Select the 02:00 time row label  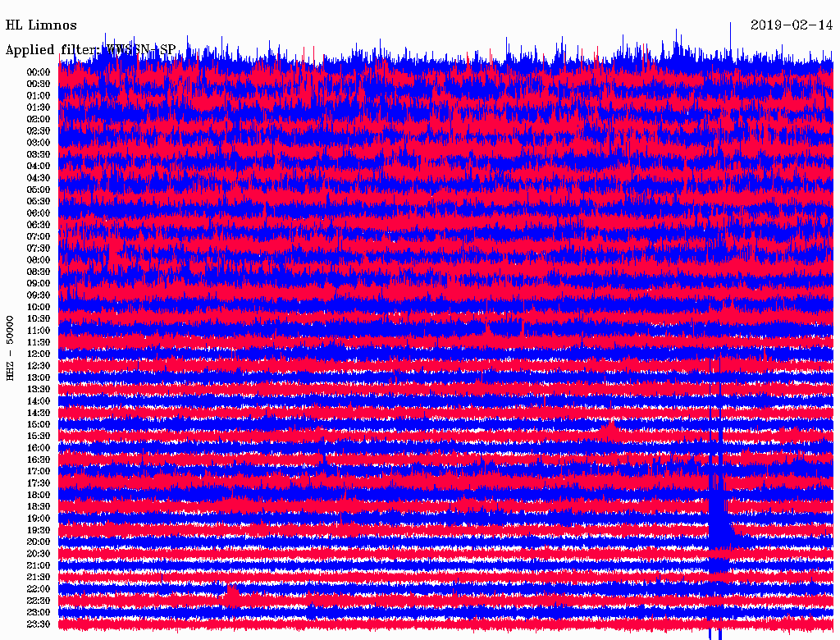point(39,119)
